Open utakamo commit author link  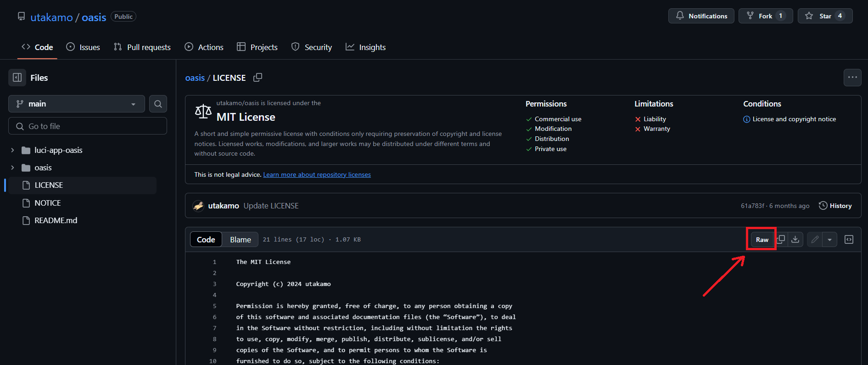coord(224,206)
